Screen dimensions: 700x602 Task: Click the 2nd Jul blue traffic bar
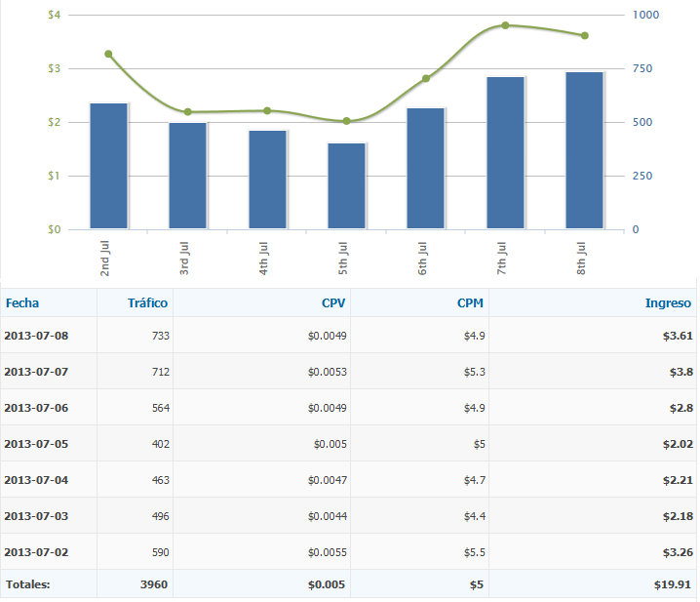click(108, 166)
